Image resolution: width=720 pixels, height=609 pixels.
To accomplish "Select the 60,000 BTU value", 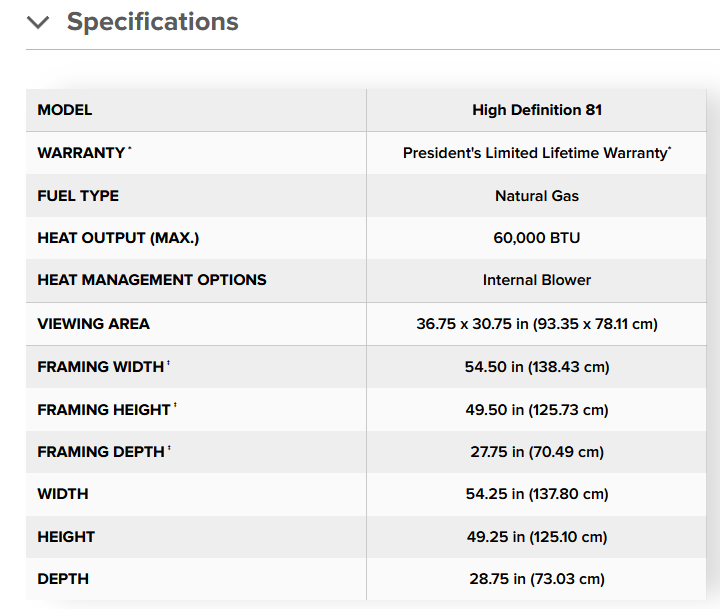I will (537, 238).
